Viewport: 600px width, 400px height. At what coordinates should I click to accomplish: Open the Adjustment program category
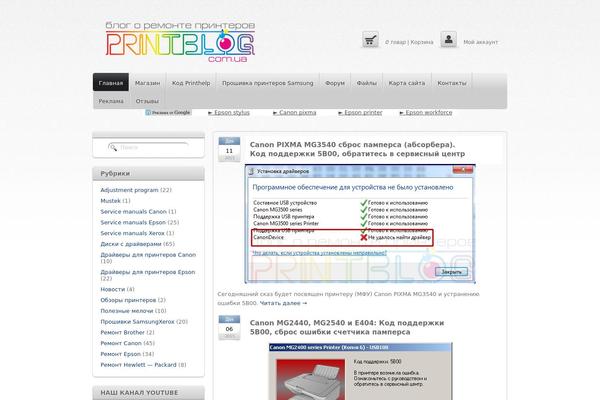129,190
